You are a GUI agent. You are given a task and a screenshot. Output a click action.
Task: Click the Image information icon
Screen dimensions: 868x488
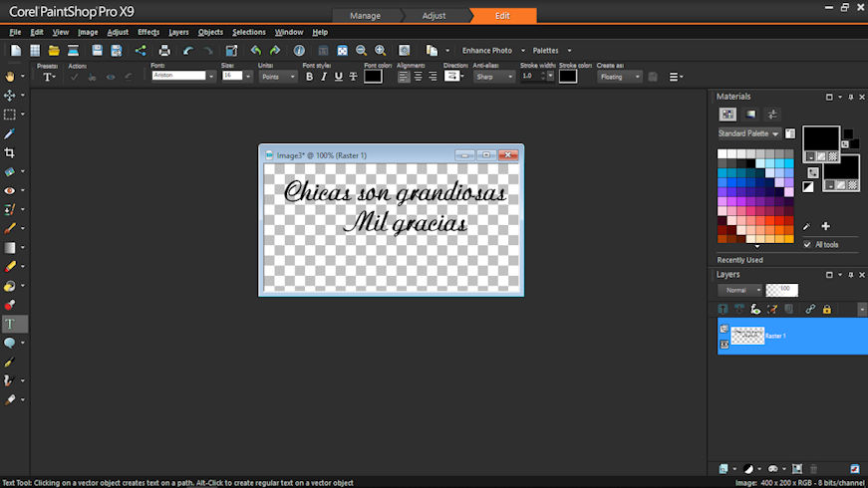click(x=299, y=51)
